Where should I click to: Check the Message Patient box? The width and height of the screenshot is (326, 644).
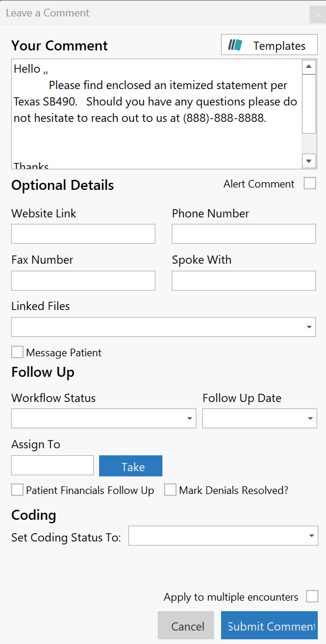tap(17, 352)
